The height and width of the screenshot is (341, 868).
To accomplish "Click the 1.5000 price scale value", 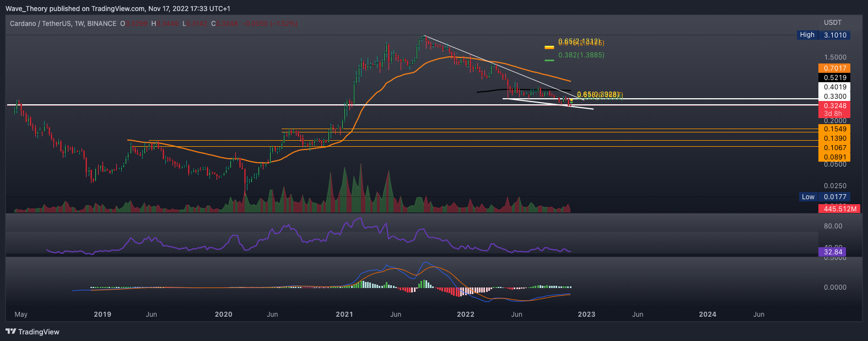I will [x=835, y=57].
